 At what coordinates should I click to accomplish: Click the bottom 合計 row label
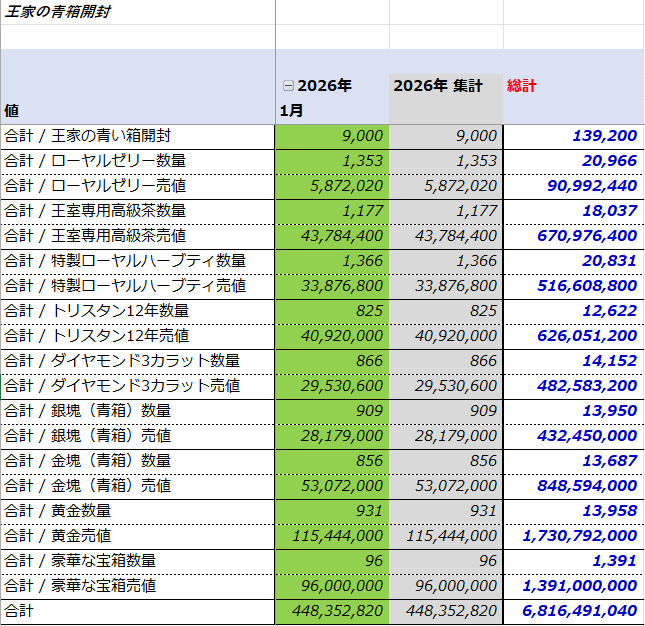coord(20,611)
